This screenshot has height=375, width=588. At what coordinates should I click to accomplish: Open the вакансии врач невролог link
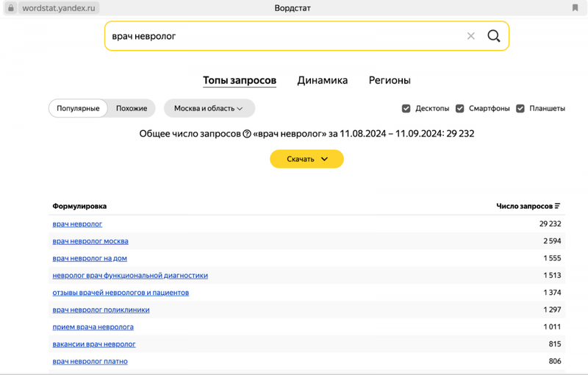click(94, 344)
